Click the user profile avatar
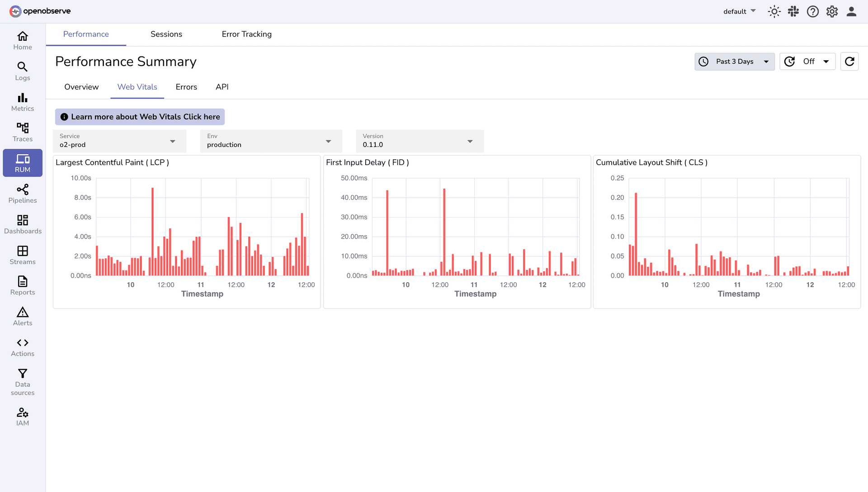Screen dimensions: 868x492 [851, 11]
